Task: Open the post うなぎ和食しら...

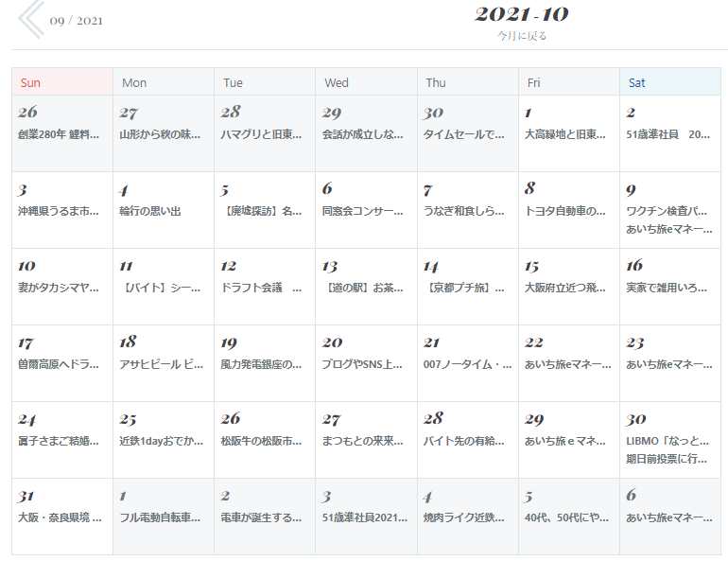Action: [463, 211]
